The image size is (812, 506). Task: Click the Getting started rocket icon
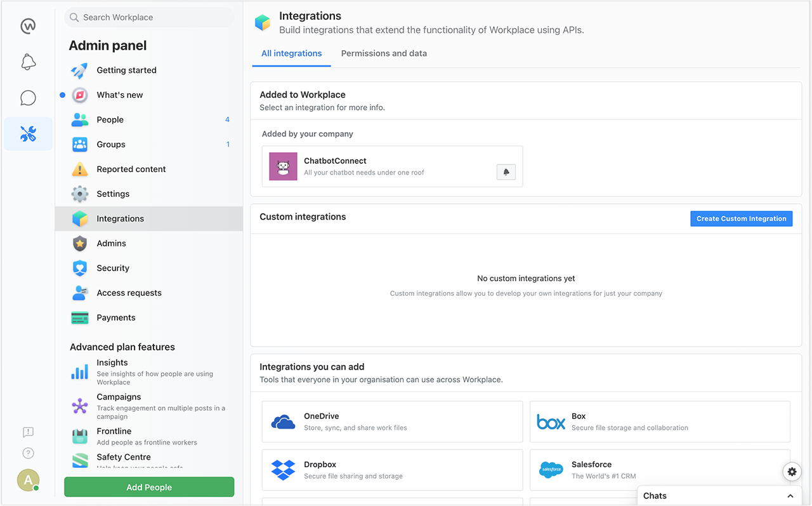tap(80, 70)
